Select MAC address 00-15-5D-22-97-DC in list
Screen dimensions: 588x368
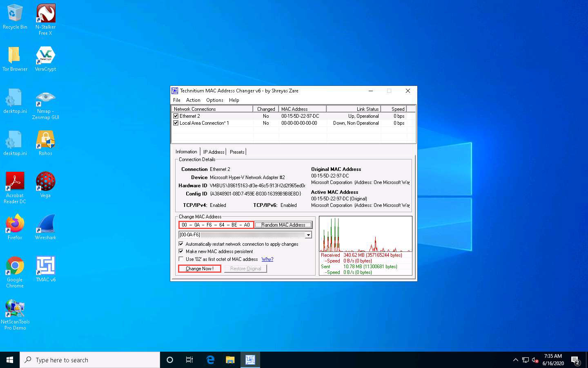pos(300,116)
